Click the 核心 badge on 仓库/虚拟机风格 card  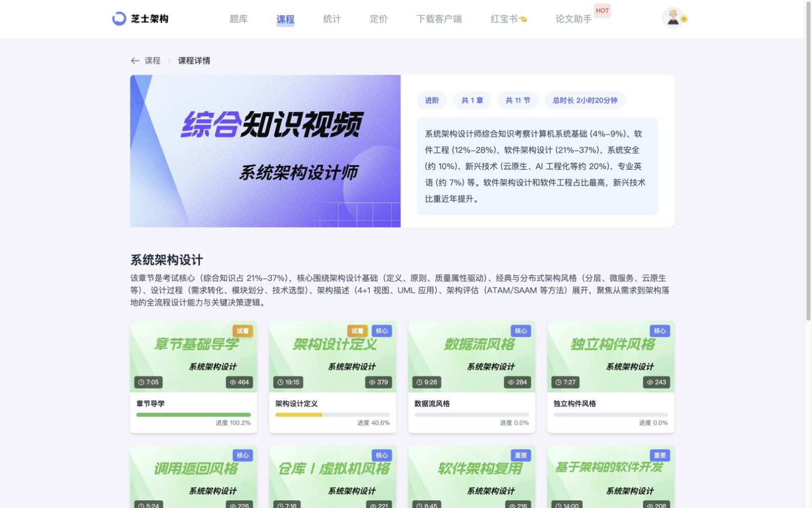pyautogui.click(x=382, y=455)
